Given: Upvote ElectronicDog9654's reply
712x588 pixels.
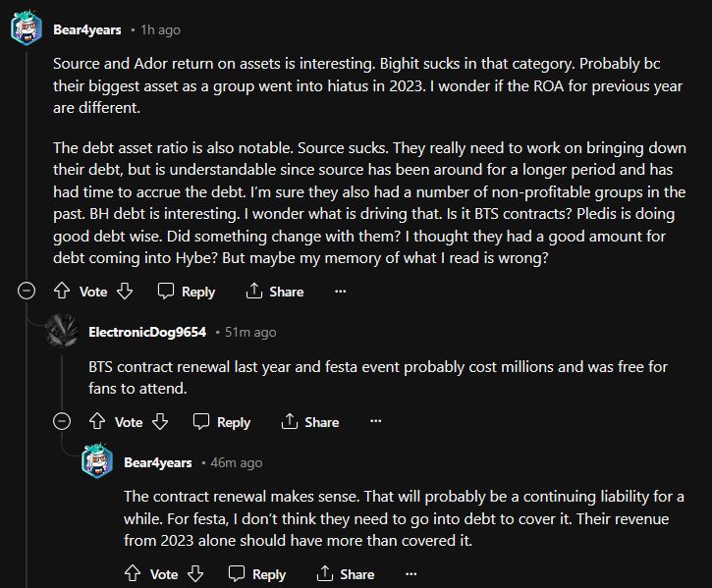Looking at the screenshot, I should [97, 422].
